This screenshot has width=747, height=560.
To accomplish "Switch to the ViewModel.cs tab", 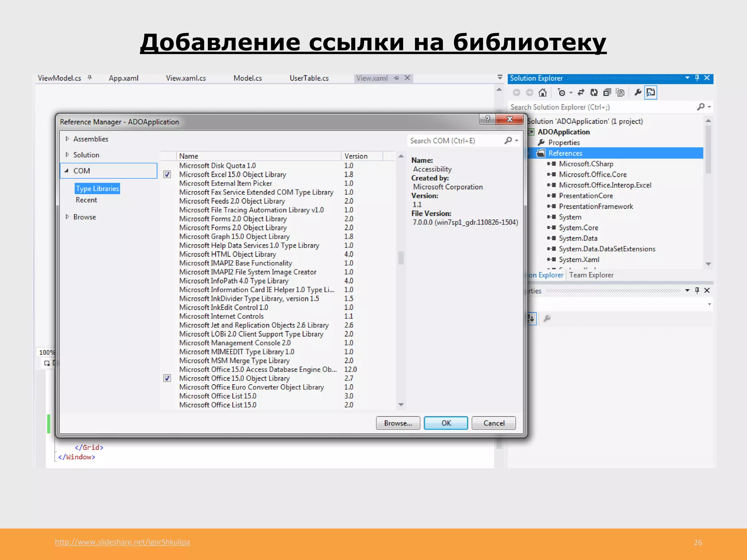I will (59, 78).
